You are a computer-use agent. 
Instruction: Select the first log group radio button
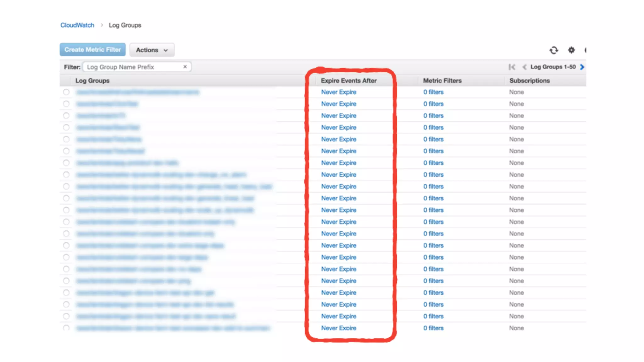tap(66, 92)
